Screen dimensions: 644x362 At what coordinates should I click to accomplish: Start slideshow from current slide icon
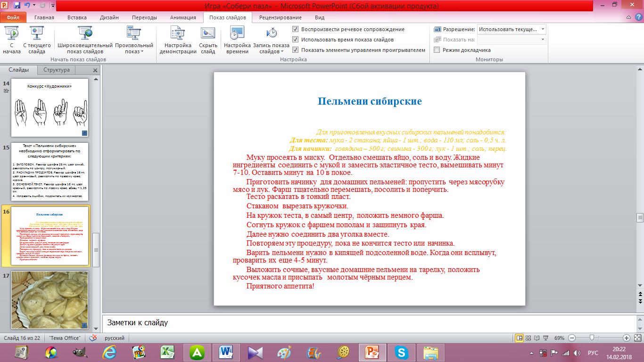click(x=37, y=33)
